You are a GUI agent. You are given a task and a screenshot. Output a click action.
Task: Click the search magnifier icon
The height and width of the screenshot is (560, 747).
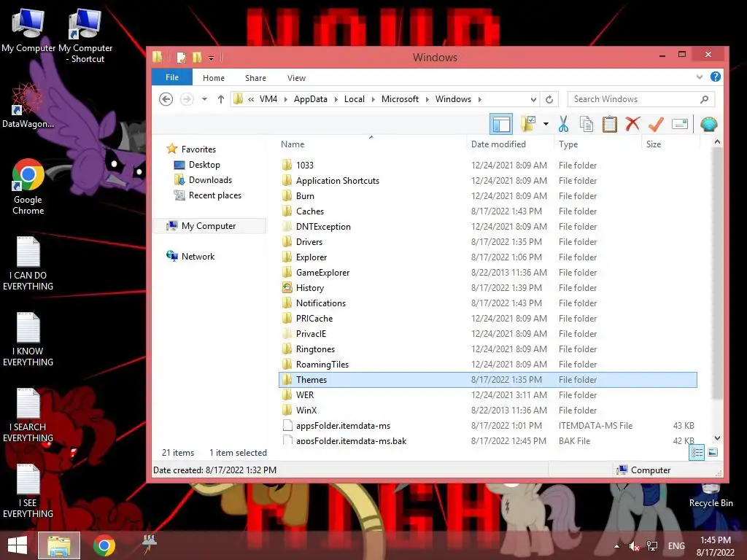tap(704, 99)
